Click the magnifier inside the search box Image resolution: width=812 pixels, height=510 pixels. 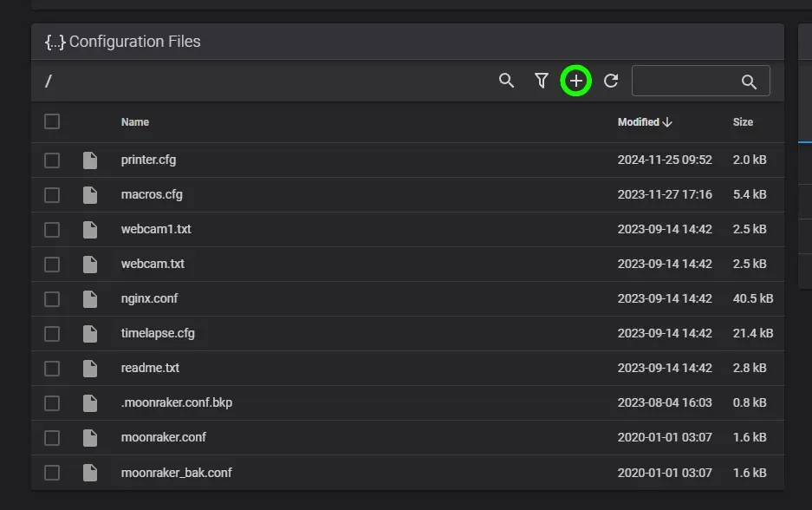click(749, 82)
